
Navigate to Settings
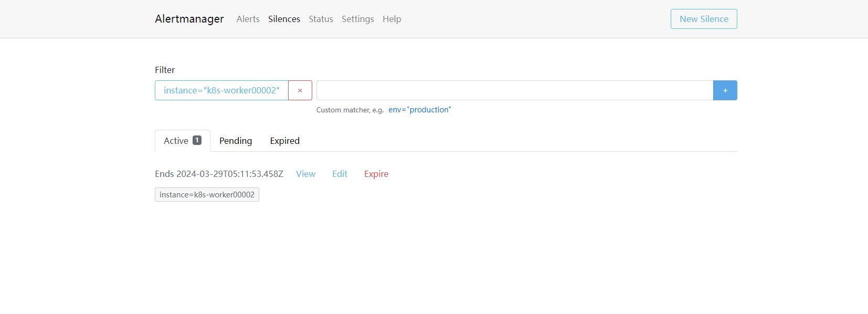357,19
